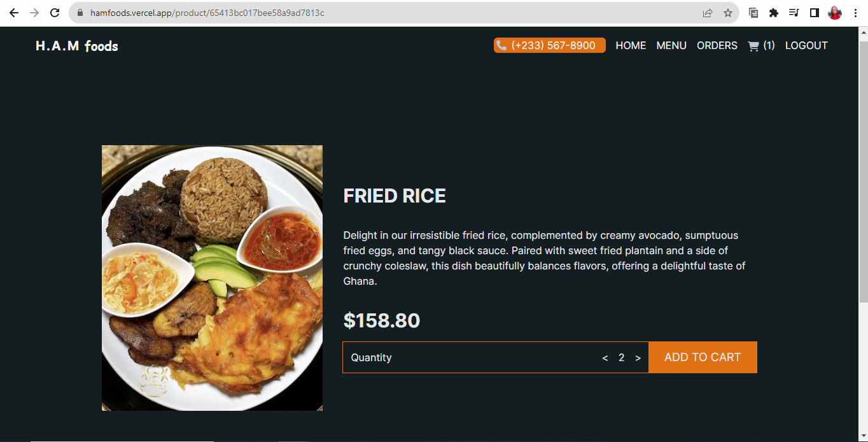868x442 pixels.
Task: Share this page using share icon
Action: 708,13
